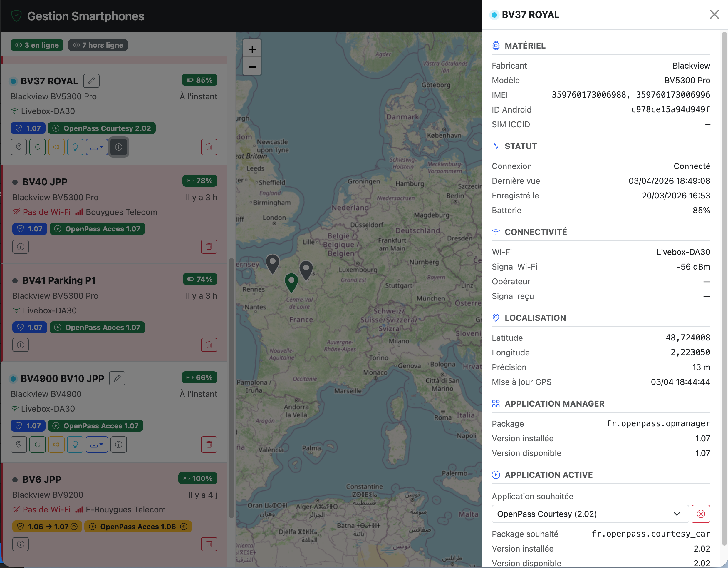Close the BV37 ROYAL detail panel
This screenshot has height=568, width=728.
tap(714, 15)
